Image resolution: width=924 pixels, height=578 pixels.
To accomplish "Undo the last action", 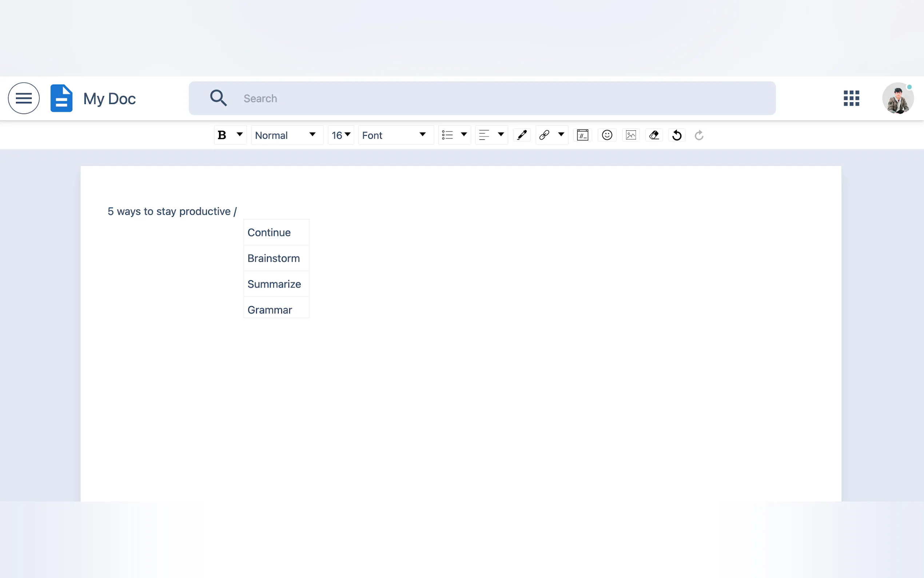I will (677, 135).
